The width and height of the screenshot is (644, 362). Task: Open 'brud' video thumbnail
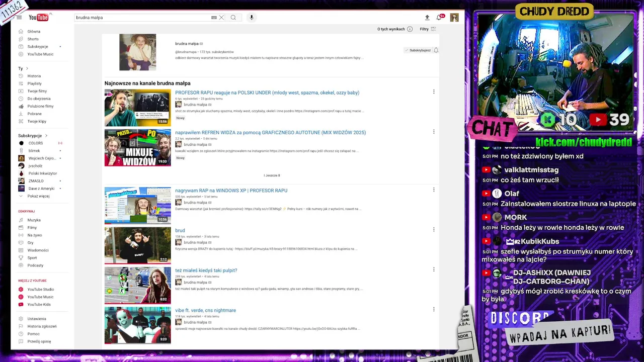tap(137, 245)
